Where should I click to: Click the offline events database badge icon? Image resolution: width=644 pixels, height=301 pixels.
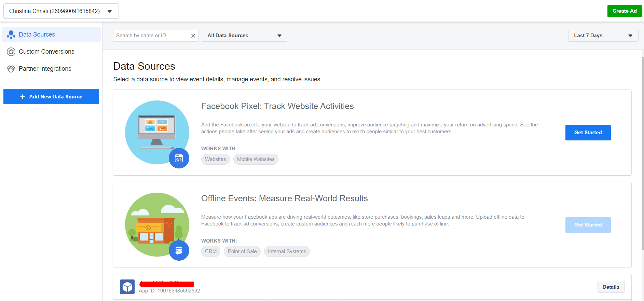click(179, 250)
